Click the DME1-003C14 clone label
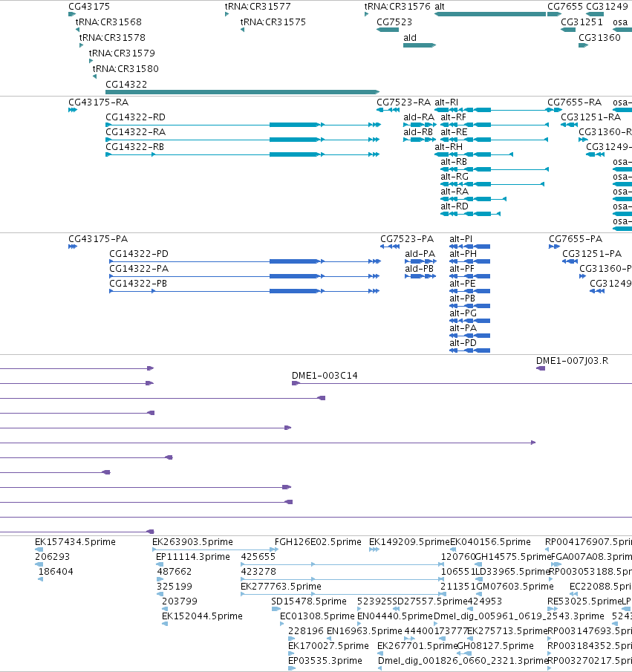This screenshot has width=632, height=672. (325, 376)
